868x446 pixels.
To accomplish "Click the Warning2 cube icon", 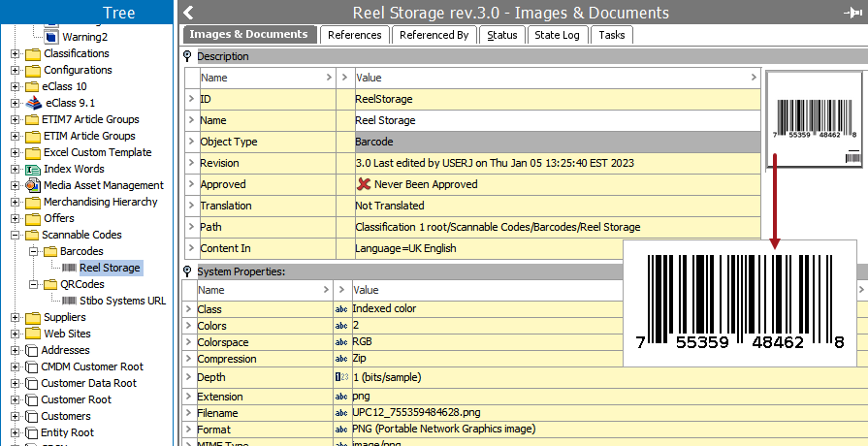I will point(52,37).
